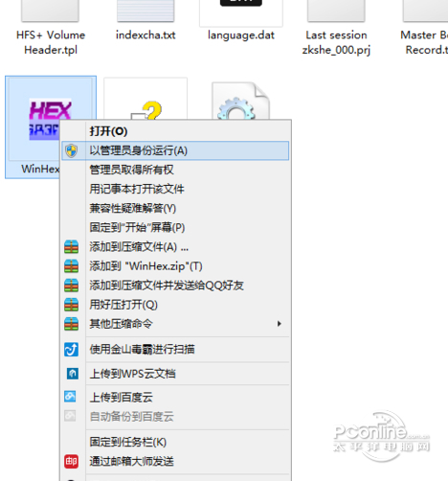Select the question-mark help file icon
448x481 pixels.
146,99
